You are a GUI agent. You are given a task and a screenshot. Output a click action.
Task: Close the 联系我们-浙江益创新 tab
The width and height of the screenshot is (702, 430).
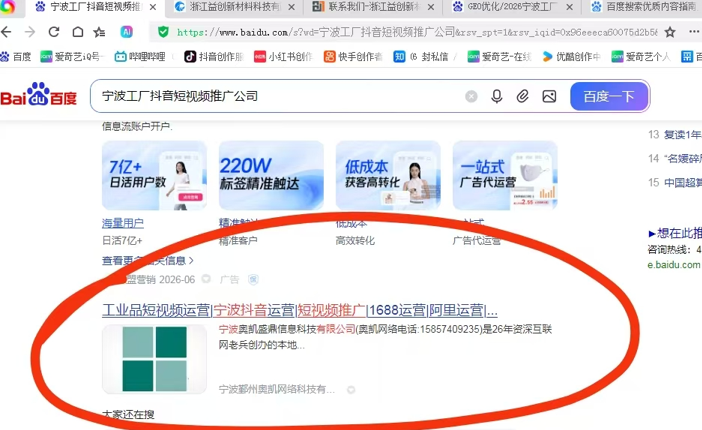tap(431, 7)
